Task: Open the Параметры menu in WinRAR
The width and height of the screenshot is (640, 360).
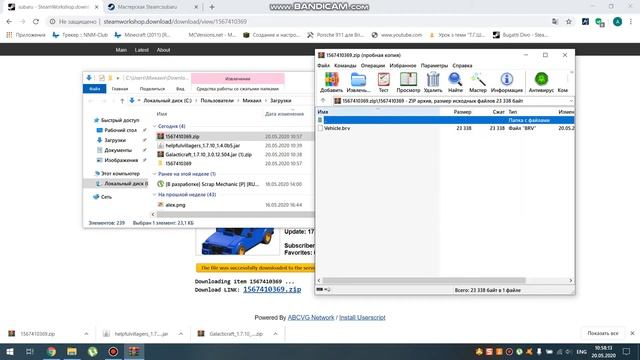Action: click(x=434, y=65)
